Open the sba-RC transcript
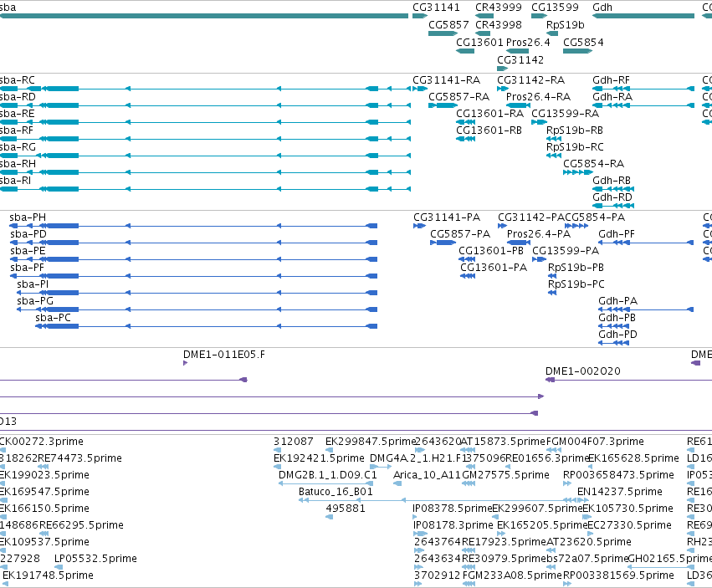 tap(205, 89)
